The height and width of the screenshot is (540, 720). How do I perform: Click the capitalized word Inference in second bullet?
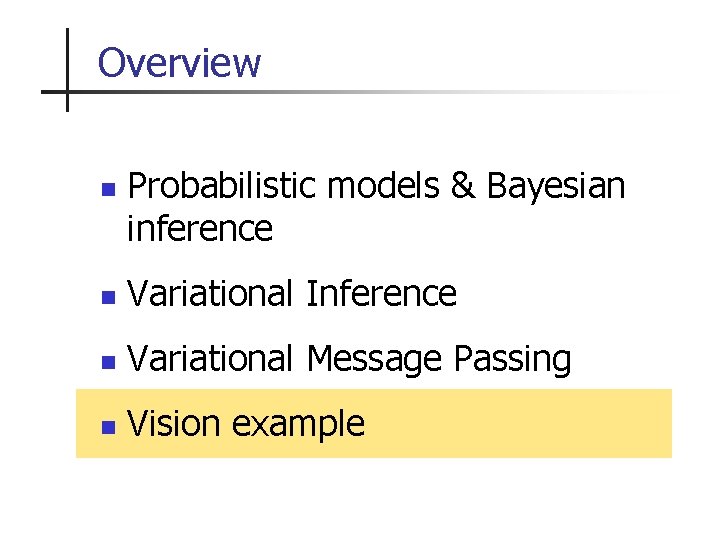[x=381, y=294]
